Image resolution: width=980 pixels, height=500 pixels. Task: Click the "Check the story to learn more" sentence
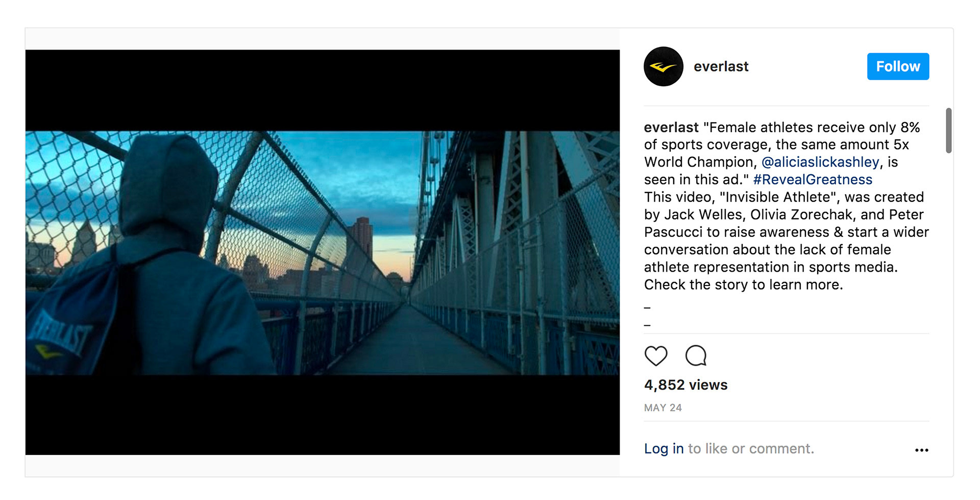click(x=743, y=284)
